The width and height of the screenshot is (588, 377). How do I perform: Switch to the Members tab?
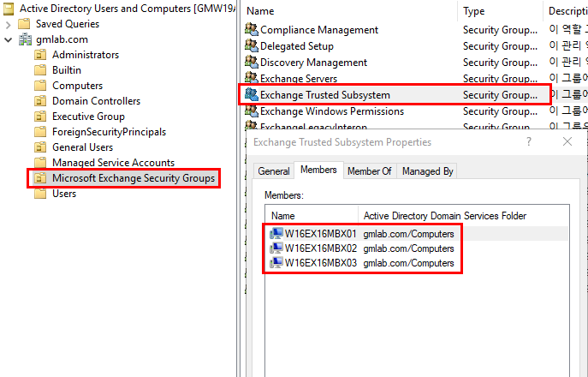click(x=318, y=171)
